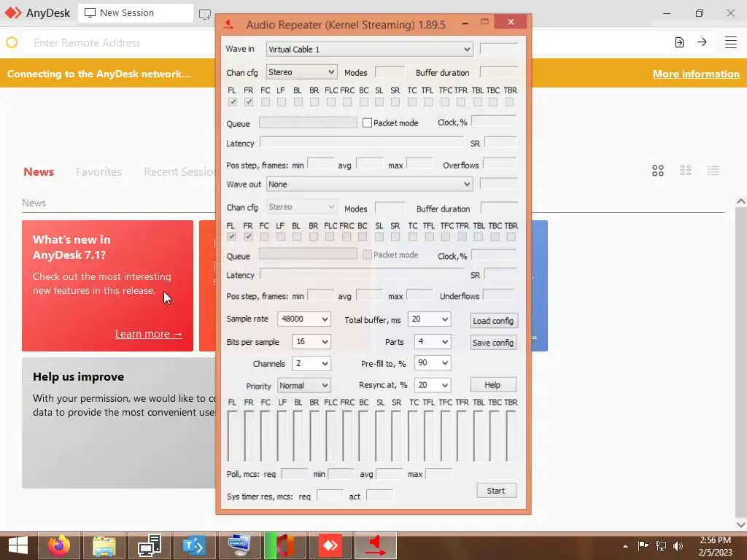Click AnyDesk scrollbar down arrow
747x560 pixels.
point(741,524)
